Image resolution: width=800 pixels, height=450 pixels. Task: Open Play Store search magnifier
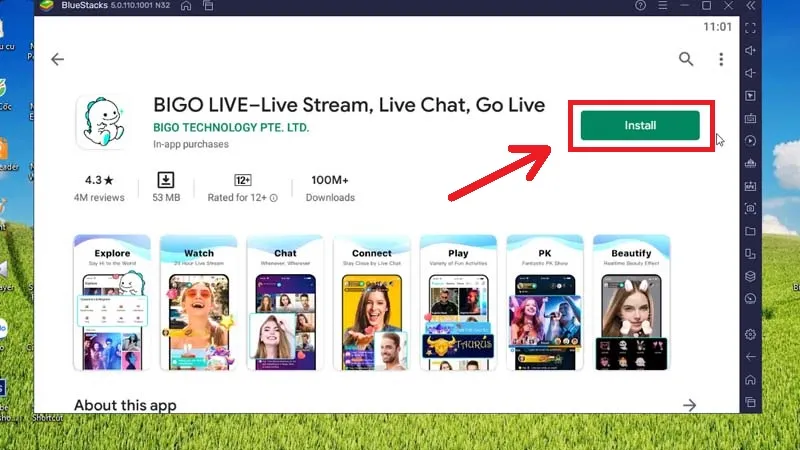[686, 59]
